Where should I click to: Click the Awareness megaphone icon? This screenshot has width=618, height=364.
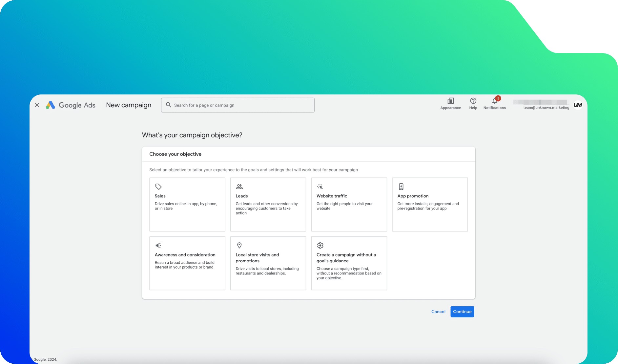pos(158,245)
